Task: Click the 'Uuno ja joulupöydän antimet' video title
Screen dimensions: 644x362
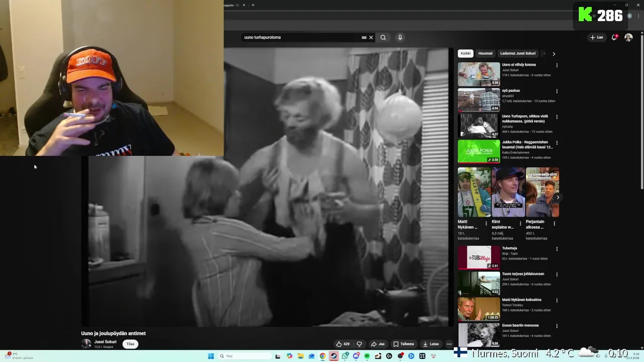Action: pyautogui.click(x=113, y=333)
